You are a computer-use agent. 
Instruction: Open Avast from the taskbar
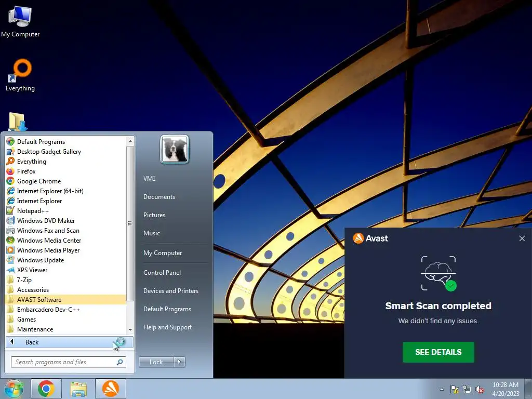(111, 389)
